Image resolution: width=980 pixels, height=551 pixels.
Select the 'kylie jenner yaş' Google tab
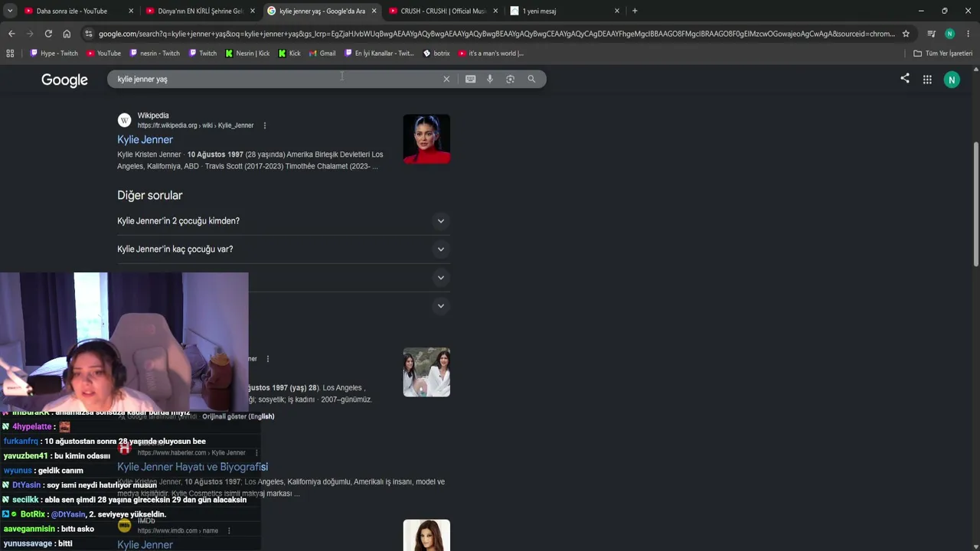click(x=322, y=11)
